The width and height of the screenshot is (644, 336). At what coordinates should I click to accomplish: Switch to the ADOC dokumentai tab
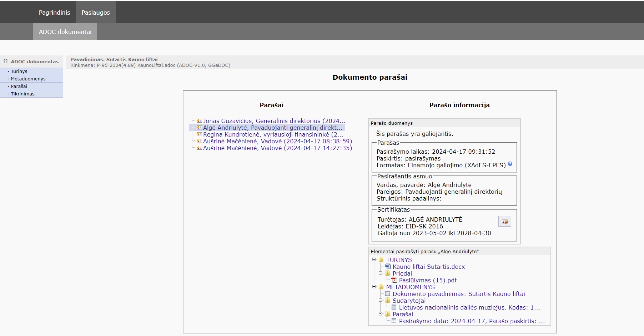[x=65, y=32]
